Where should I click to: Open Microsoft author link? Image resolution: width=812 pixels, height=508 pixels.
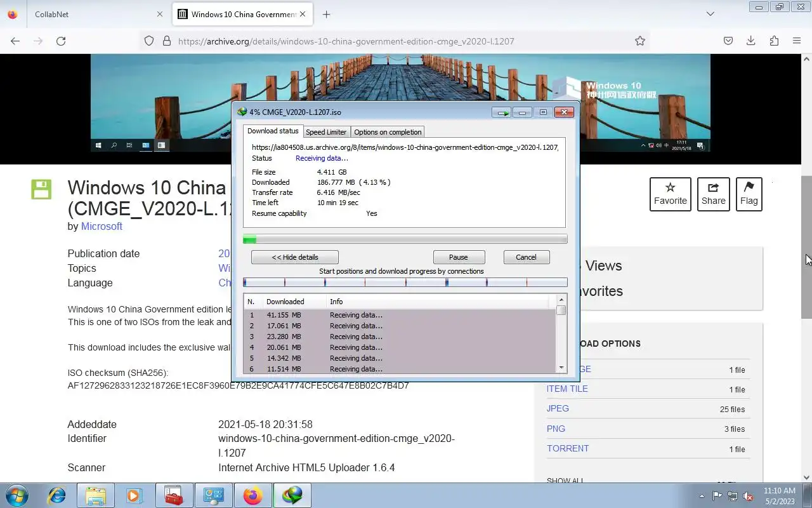click(x=101, y=226)
